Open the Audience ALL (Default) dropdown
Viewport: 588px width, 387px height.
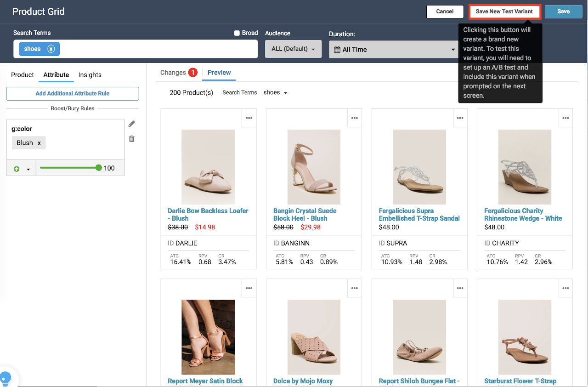pos(294,49)
